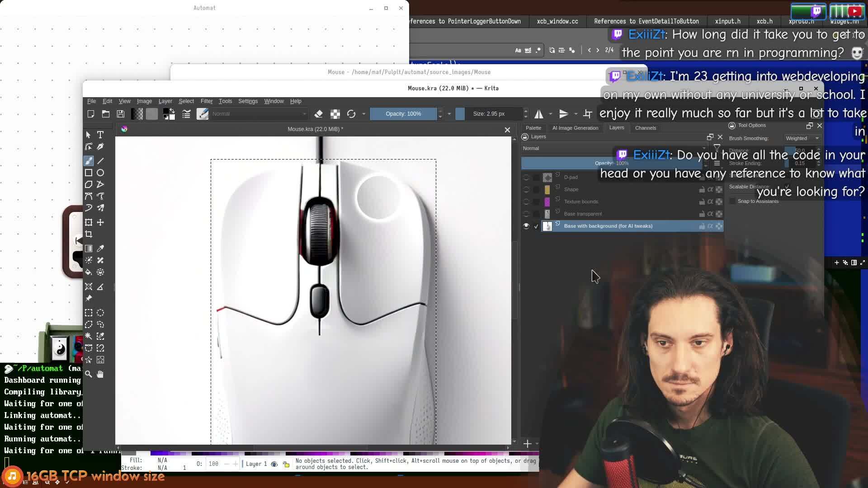Click the add new layer plus button
The width and height of the screenshot is (868, 488).
click(x=527, y=444)
